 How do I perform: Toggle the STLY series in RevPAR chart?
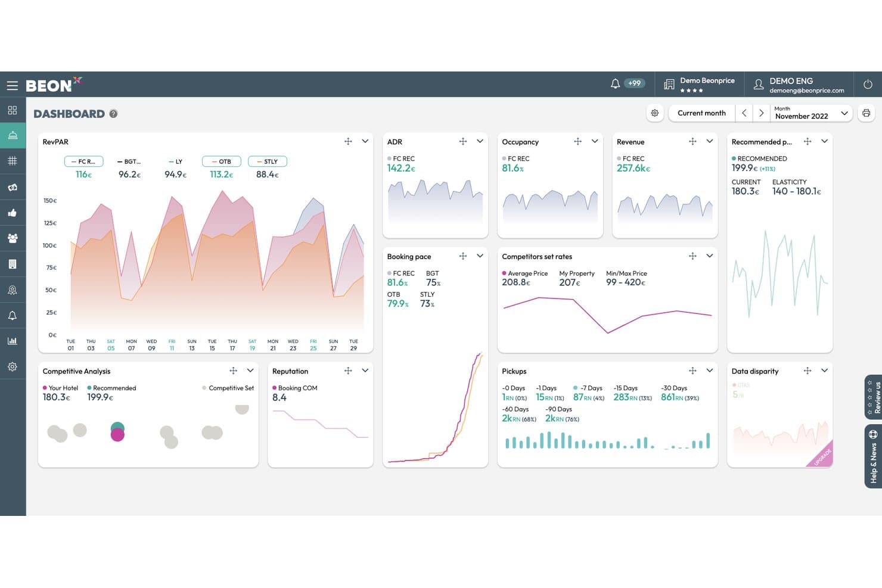(268, 161)
